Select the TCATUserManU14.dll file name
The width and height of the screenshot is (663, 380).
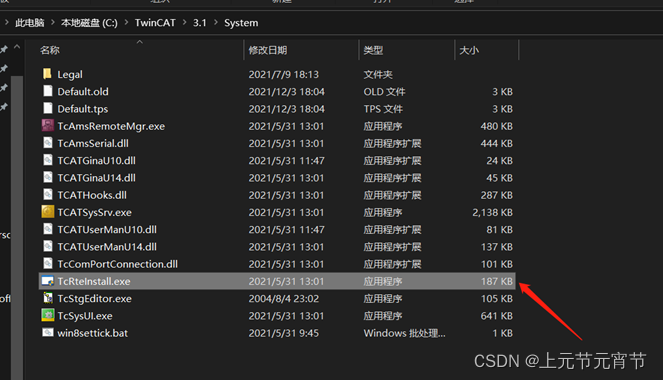point(107,247)
